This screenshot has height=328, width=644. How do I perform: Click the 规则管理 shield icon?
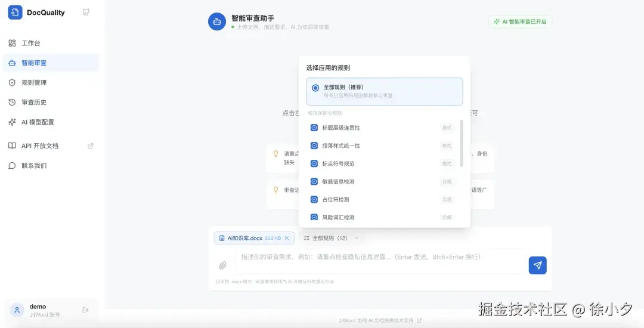pos(13,82)
